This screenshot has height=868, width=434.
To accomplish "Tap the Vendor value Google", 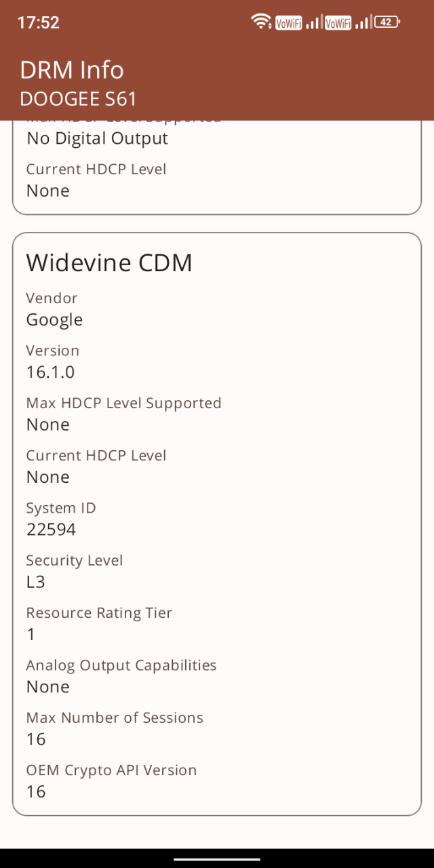I will click(54, 320).
